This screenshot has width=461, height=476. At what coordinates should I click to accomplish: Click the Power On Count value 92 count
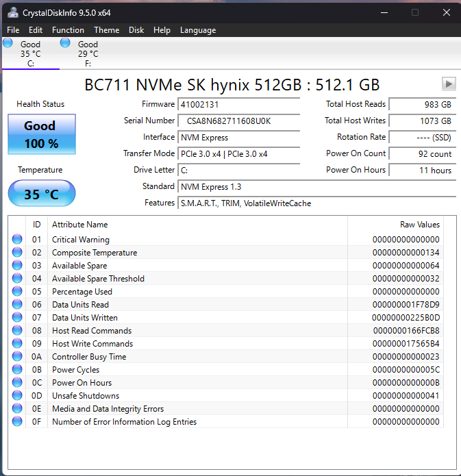pyautogui.click(x=423, y=153)
